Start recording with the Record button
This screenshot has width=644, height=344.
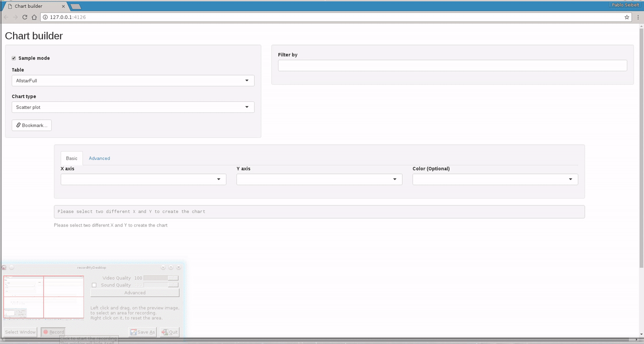click(x=53, y=332)
